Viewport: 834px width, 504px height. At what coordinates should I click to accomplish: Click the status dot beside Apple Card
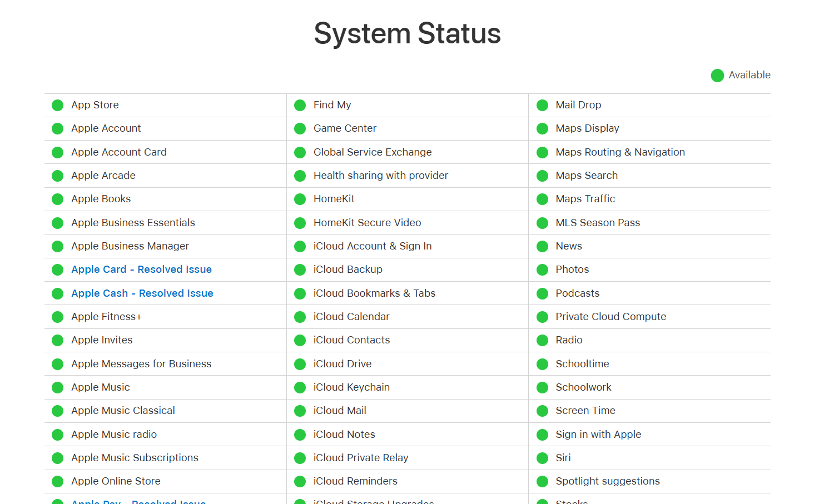[x=57, y=270]
